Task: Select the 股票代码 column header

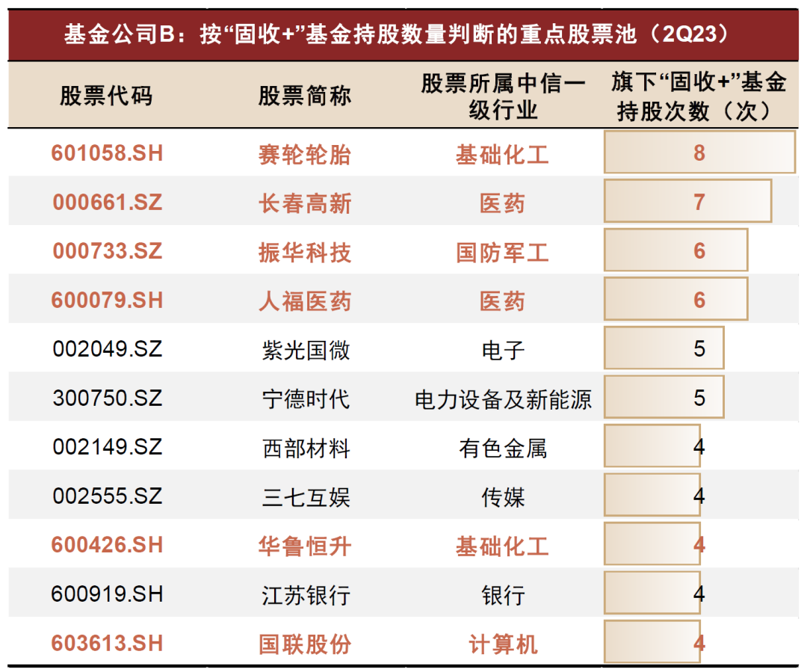Action: click(x=107, y=96)
